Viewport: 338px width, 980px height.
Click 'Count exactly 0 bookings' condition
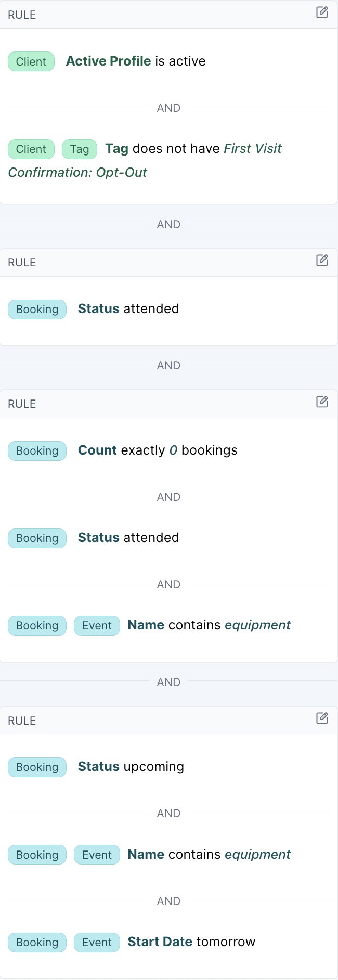coord(158,450)
